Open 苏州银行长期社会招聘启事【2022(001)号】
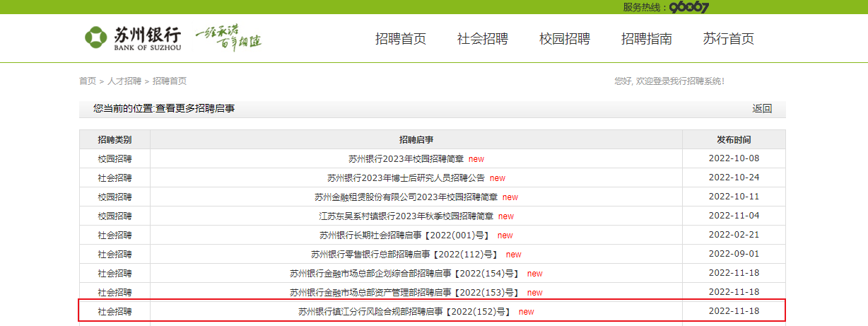The width and height of the screenshot is (868, 326). (x=406, y=235)
